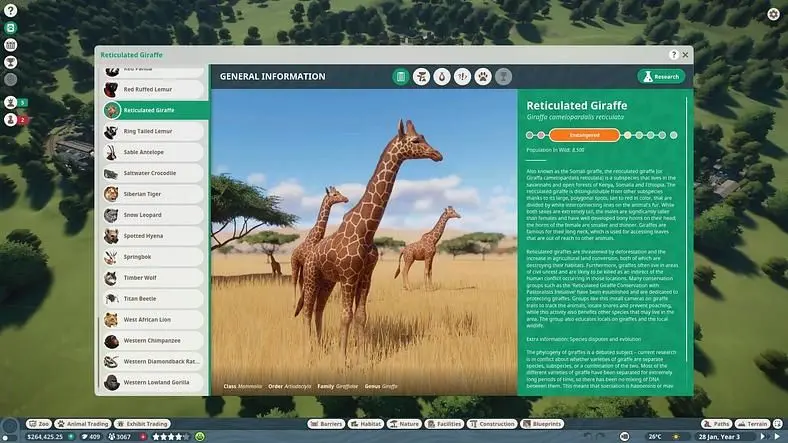Screen dimensions: 788x443
Task: Open the greyed trophy tab icon
Action: click(504, 77)
